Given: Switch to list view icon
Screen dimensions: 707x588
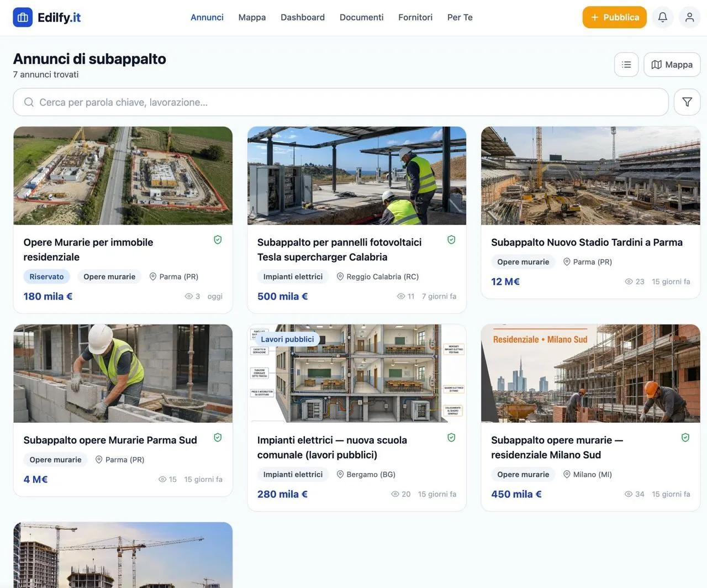Looking at the screenshot, I should (626, 65).
